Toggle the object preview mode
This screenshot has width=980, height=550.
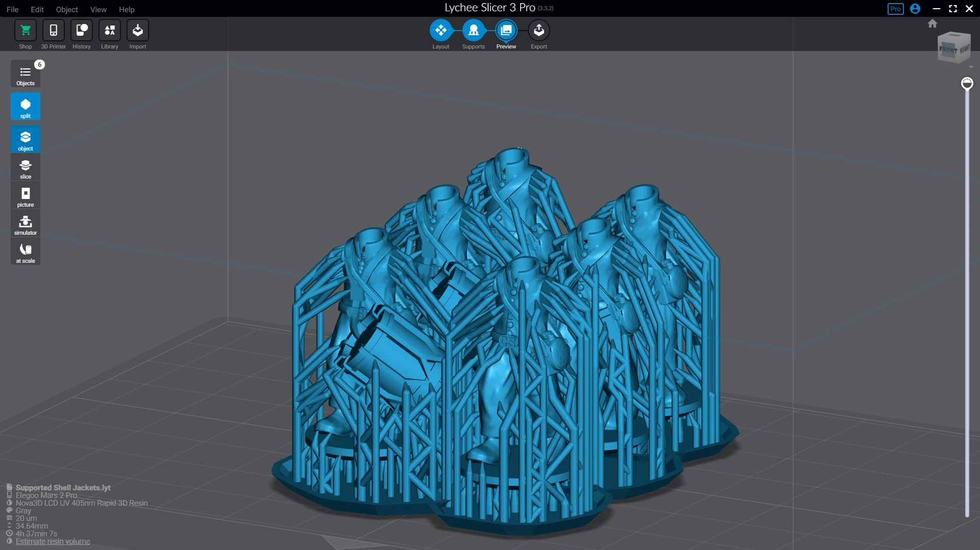click(x=26, y=139)
